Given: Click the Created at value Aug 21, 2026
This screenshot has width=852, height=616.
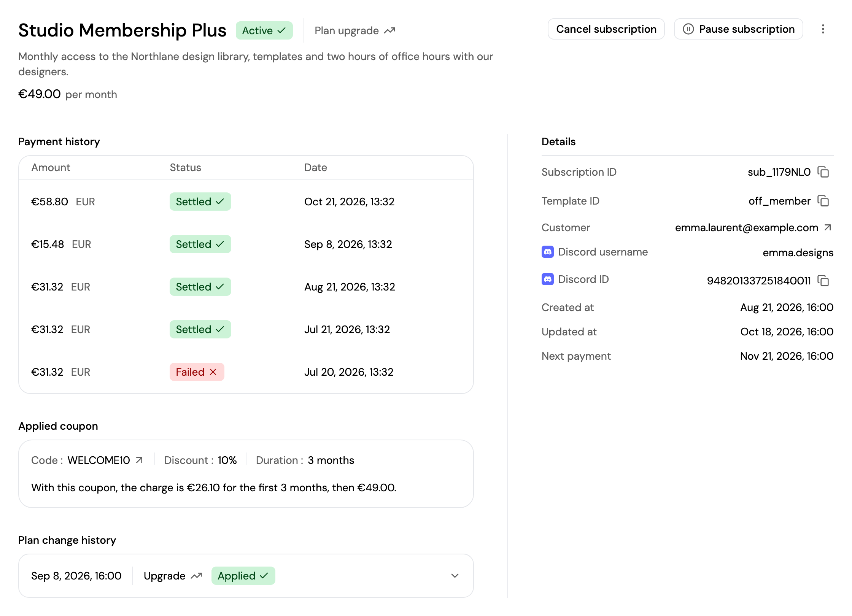Looking at the screenshot, I should pos(787,307).
